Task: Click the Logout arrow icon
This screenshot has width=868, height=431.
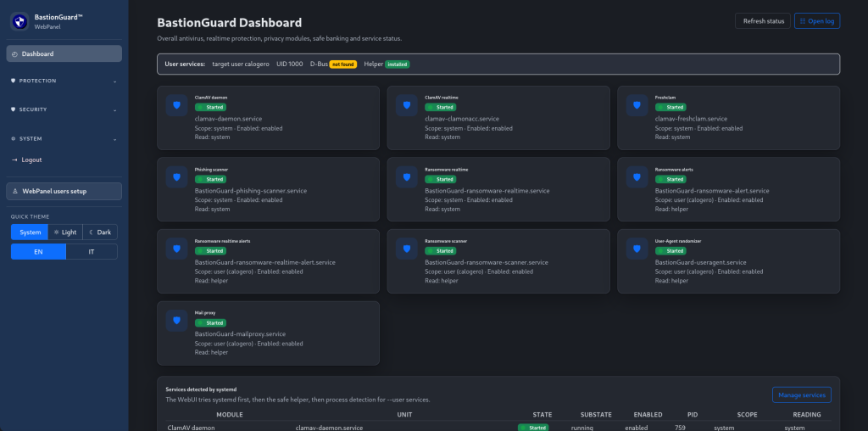Action: 15,160
